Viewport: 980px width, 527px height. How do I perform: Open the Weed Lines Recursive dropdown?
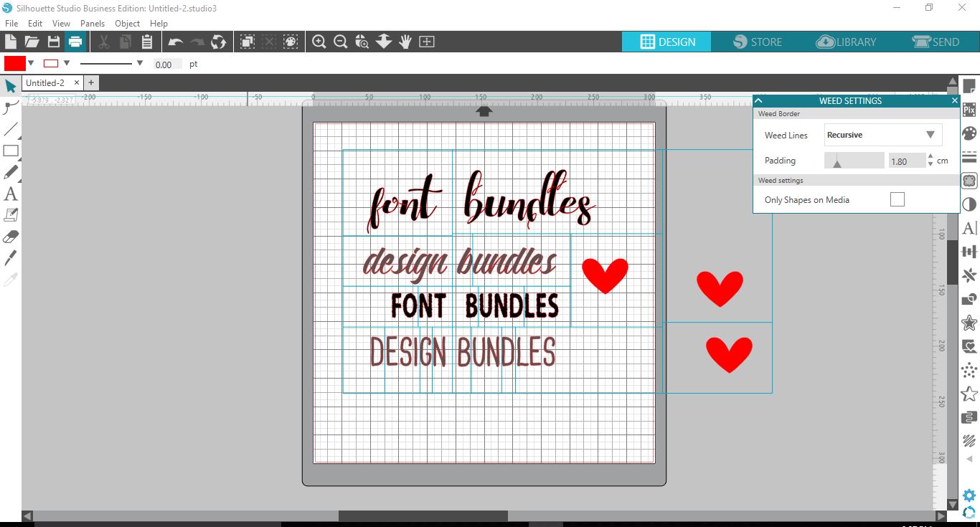click(x=883, y=135)
